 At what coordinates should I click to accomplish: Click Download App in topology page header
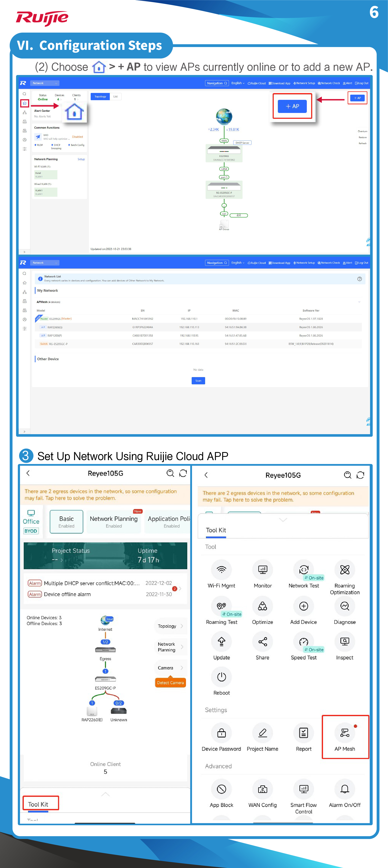click(280, 83)
